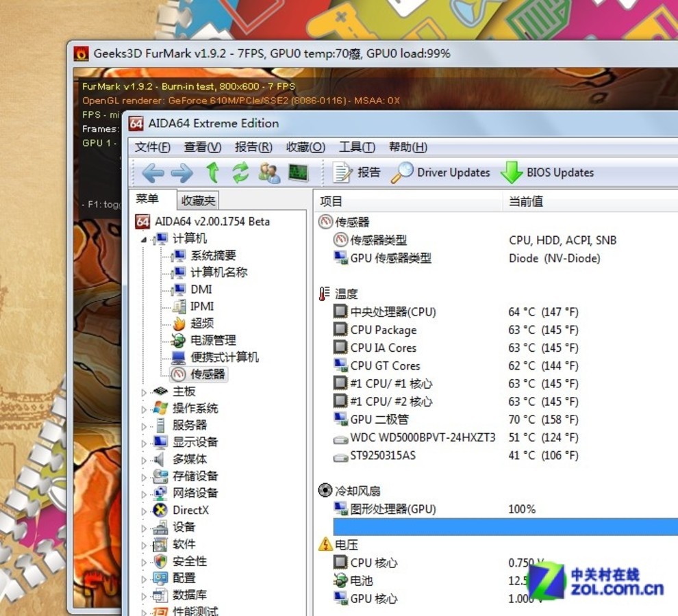Click the Driver Updates magnifier icon
678x616 pixels.
(x=404, y=172)
